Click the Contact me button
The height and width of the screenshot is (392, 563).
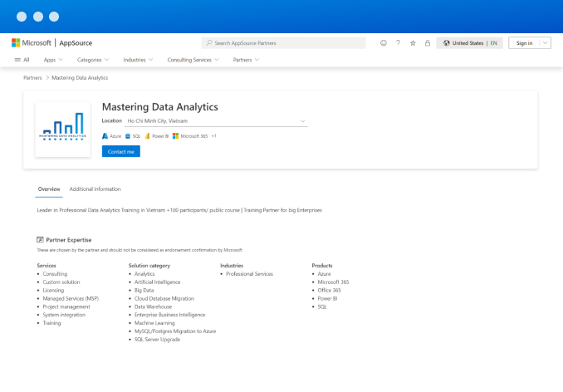120,151
